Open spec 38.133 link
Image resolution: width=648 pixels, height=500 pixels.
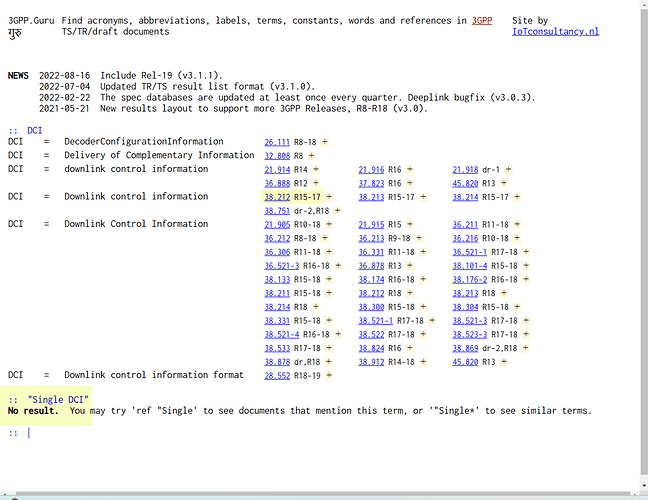[x=277, y=279]
